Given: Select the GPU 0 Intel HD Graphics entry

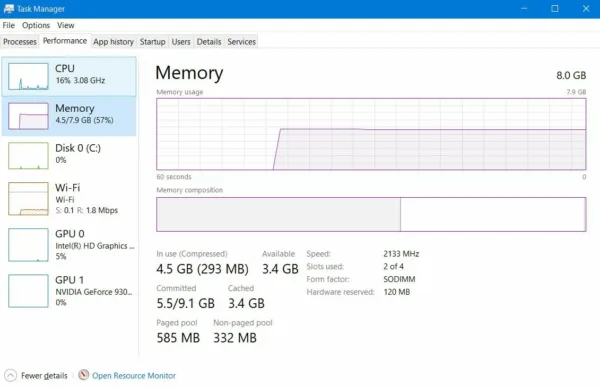Looking at the screenshot, I should (x=69, y=245).
